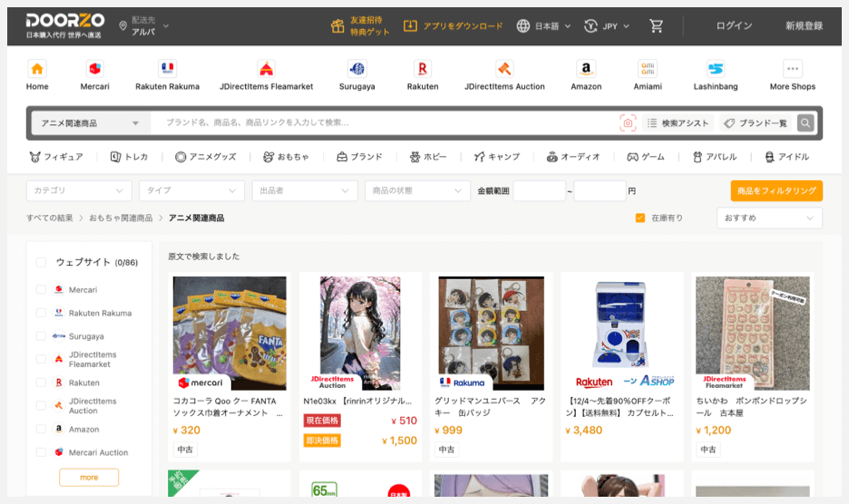Open the おすすめ sort dropdown
This screenshot has width=849, height=504.
769,218
